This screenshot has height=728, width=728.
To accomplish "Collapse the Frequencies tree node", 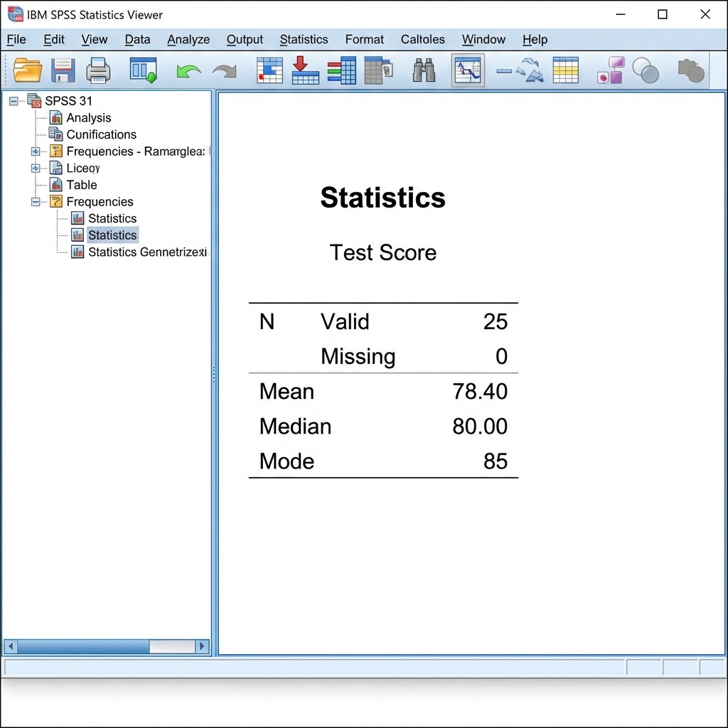I will (36, 202).
